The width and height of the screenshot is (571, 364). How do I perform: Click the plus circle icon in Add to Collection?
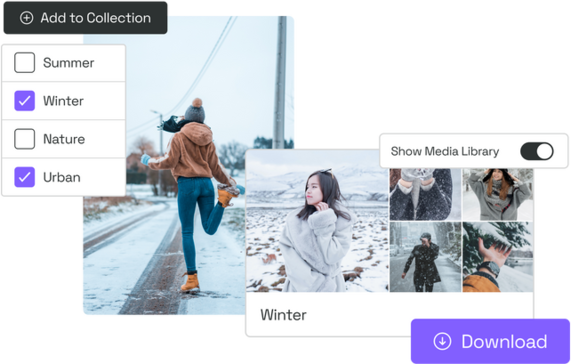click(26, 18)
